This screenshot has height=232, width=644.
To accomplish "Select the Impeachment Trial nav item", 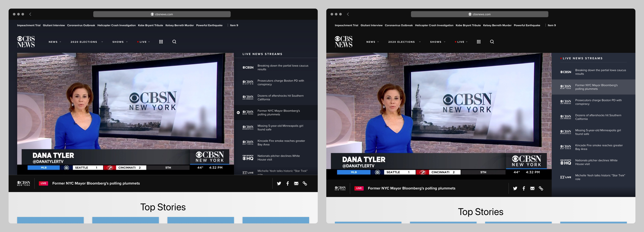I will tap(29, 25).
